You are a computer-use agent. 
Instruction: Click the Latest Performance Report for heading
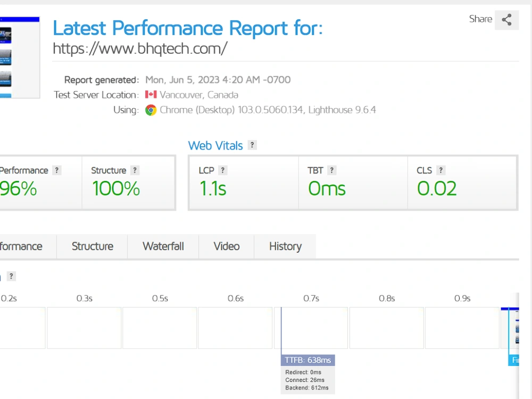point(188,28)
